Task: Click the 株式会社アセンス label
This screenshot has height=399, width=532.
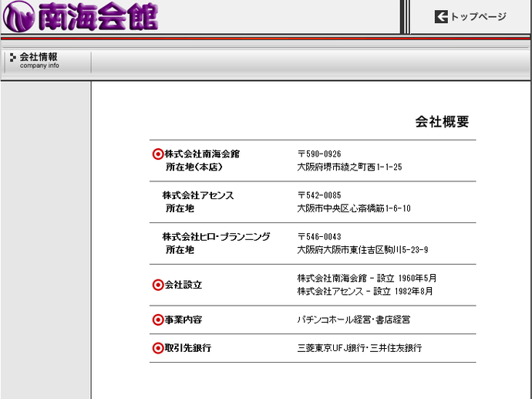Action: (x=198, y=195)
